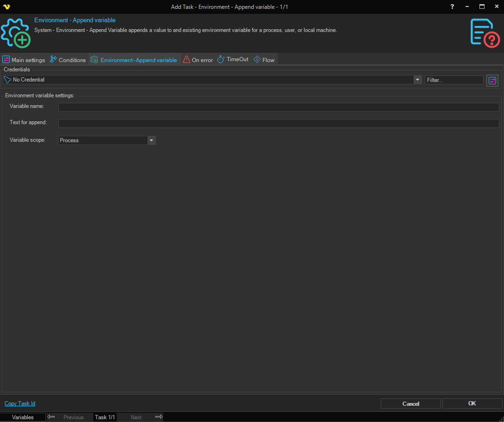The image size is (504, 422).
Task: Click the Text for append field
Action: point(278,123)
